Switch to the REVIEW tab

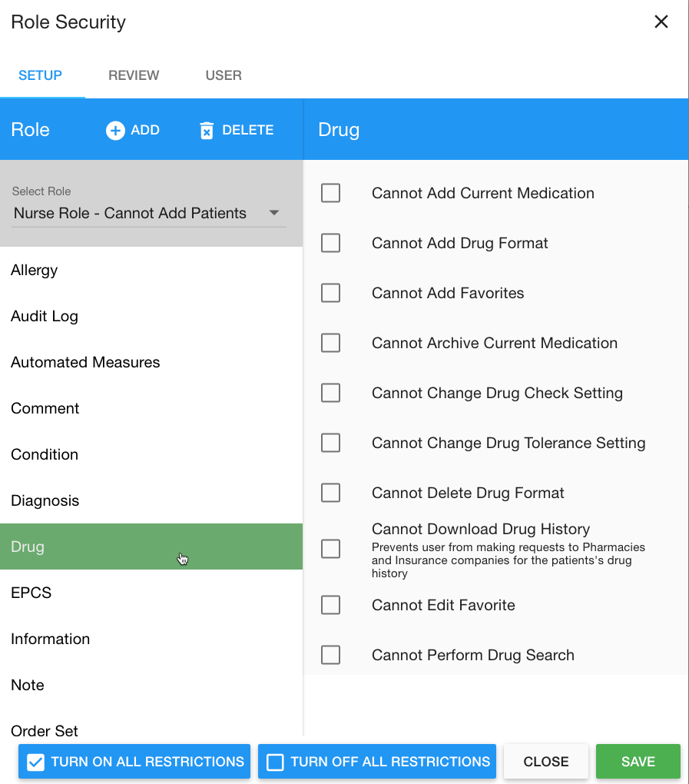coord(134,75)
